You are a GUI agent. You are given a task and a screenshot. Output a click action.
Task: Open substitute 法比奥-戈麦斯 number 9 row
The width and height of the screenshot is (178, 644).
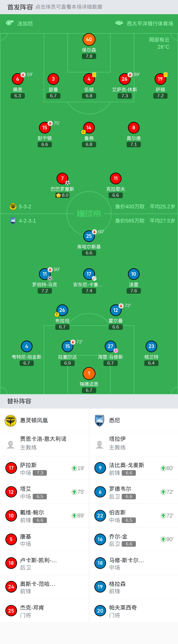click(133, 468)
